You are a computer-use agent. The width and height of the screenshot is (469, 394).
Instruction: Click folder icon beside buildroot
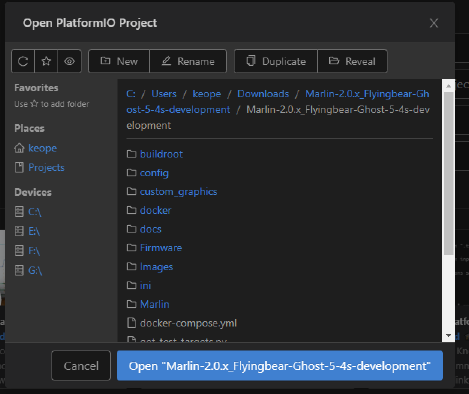click(x=132, y=154)
